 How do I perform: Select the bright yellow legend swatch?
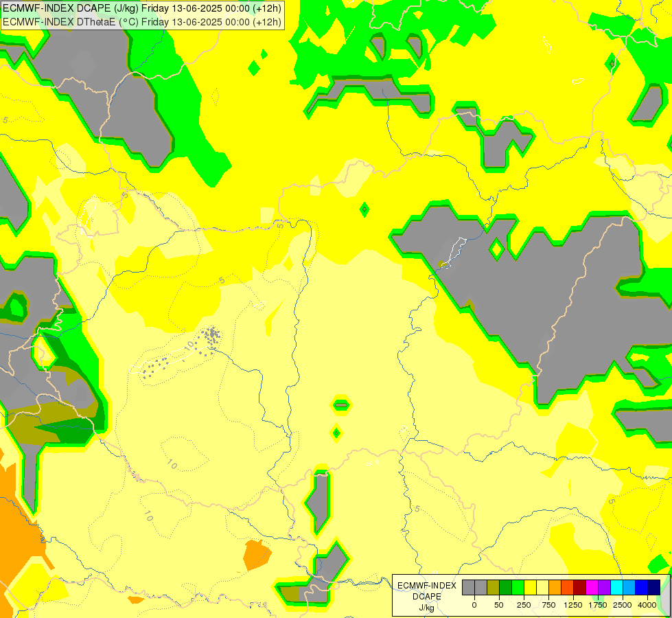point(530,588)
